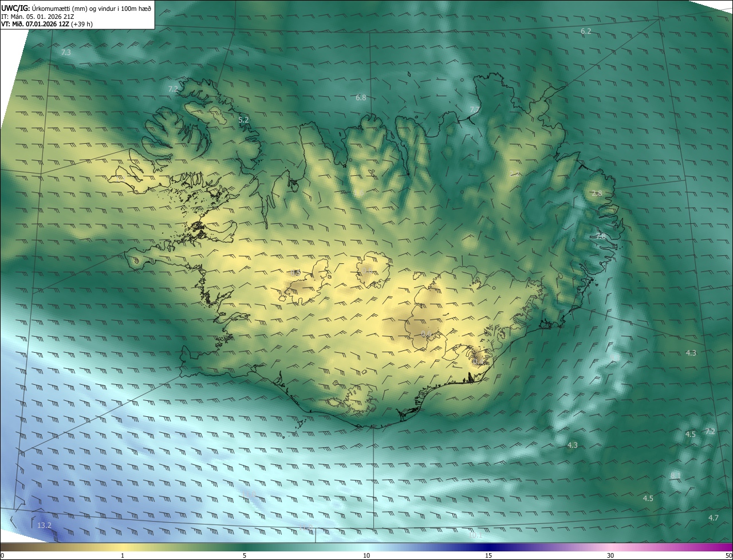Select the 6.8 value label on the map
733x560 pixels.
(x=361, y=98)
